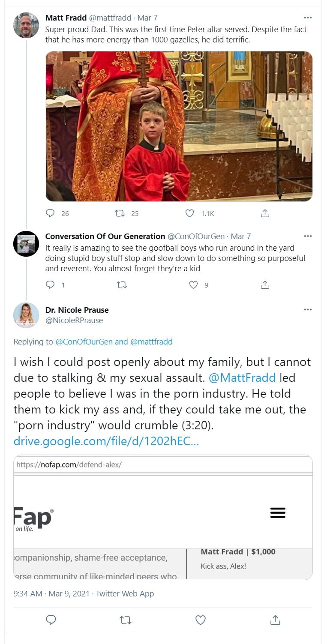Reply to Matt Fradd's altar server tweet
This screenshot has width=327, height=644.
point(50,213)
